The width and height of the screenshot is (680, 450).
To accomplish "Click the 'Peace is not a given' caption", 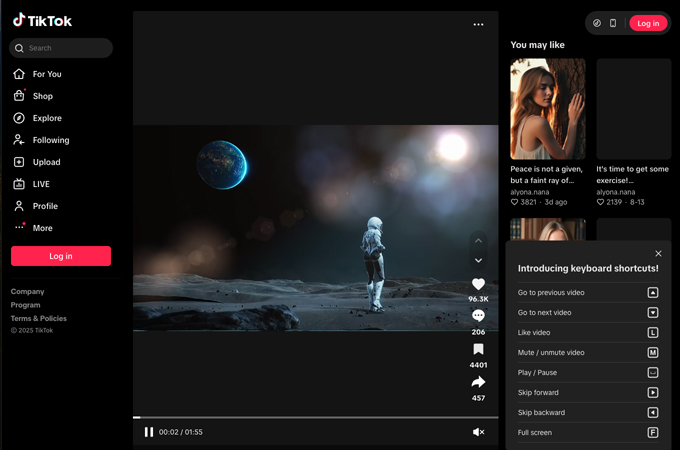I will [546, 174].
